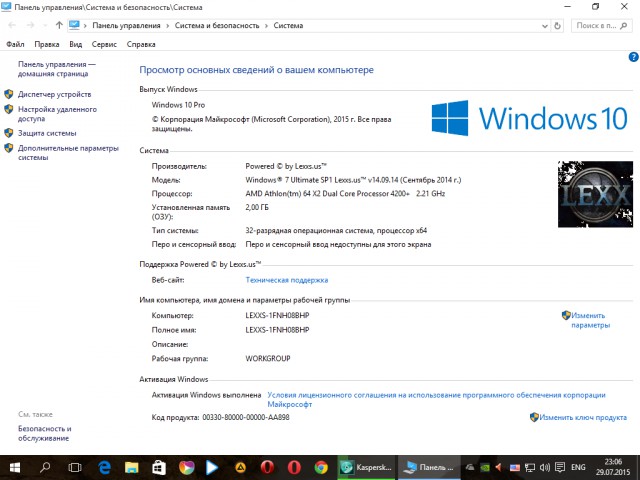Open the Сервис menu
The width and height of the screenshot is (640, 480).
[104, 44]
